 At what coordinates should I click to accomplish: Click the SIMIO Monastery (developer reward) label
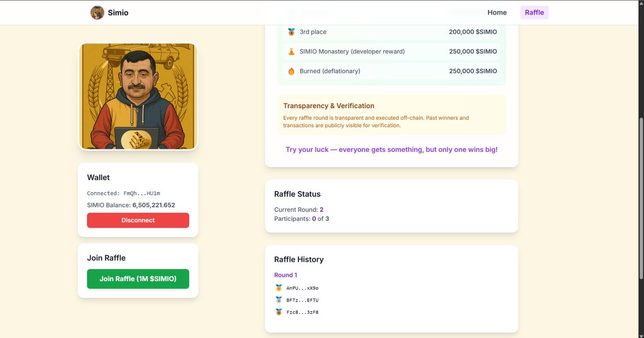coord(352,52)
